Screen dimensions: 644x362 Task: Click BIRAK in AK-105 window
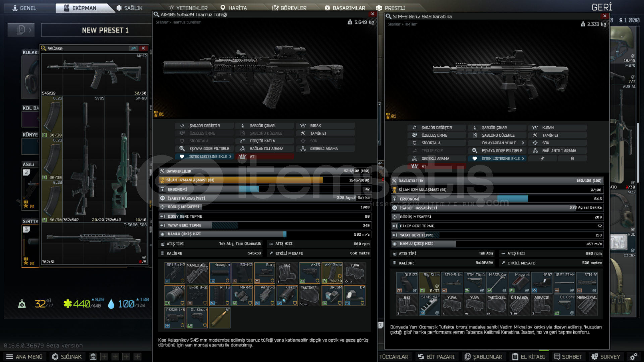click(x=325, y=126)
